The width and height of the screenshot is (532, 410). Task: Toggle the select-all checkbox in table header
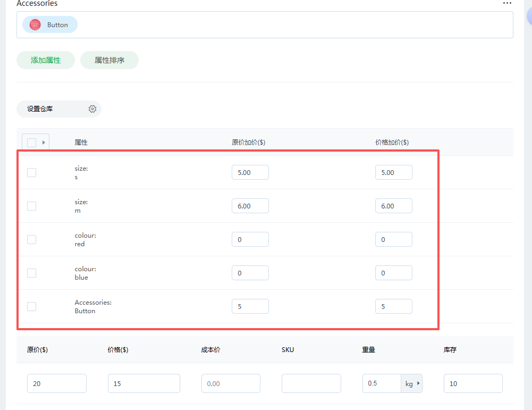coord(31,143)
